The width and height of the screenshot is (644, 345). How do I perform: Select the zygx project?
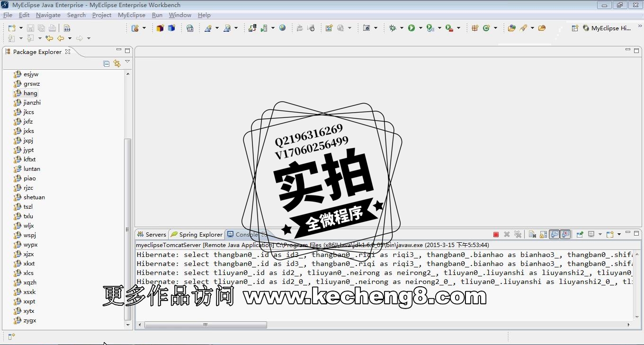click(25, 320)
